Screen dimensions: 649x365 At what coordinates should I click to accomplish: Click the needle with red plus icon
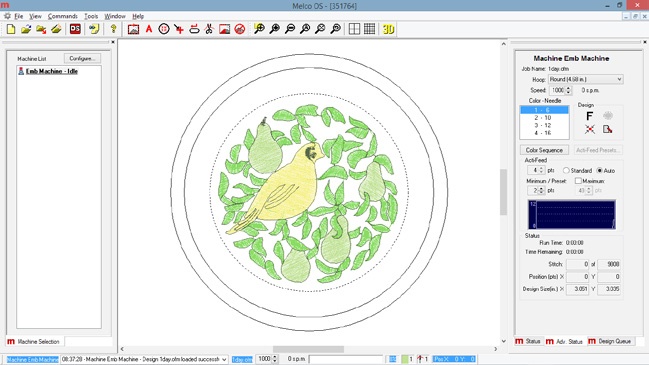pyautogui.click(x=179, y=29)
